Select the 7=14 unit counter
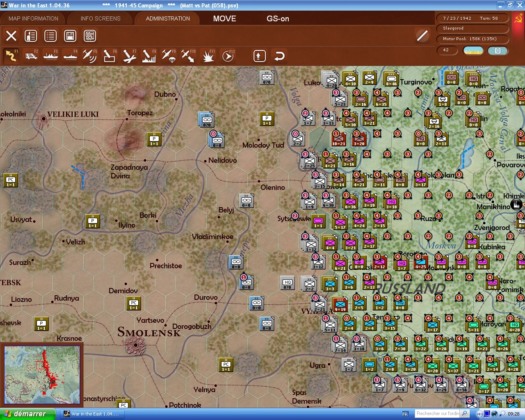 coord(340,345)
